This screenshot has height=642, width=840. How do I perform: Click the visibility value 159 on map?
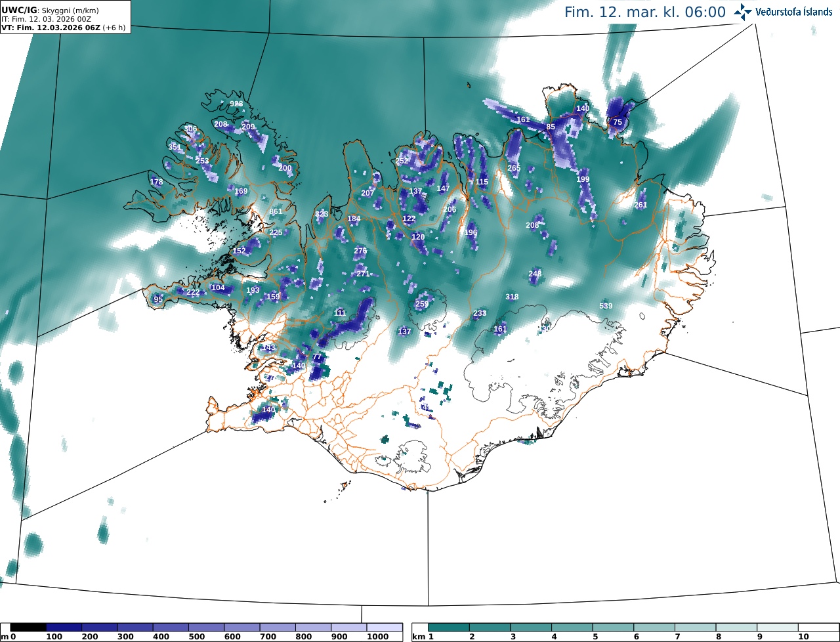(x=273, y=297)
